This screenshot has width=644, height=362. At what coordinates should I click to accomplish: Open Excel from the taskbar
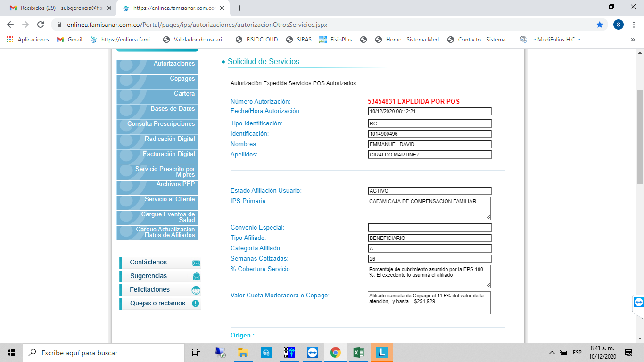coord(358,353)
